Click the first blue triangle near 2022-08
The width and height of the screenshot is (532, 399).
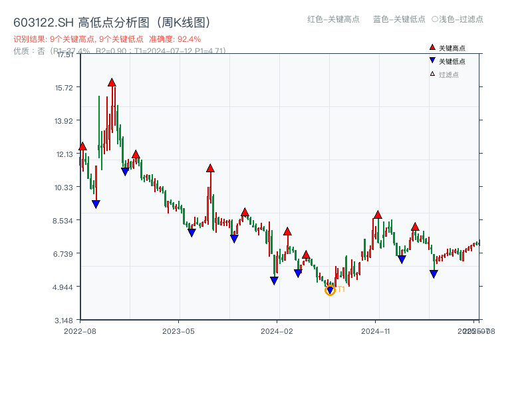click(96, 202)
